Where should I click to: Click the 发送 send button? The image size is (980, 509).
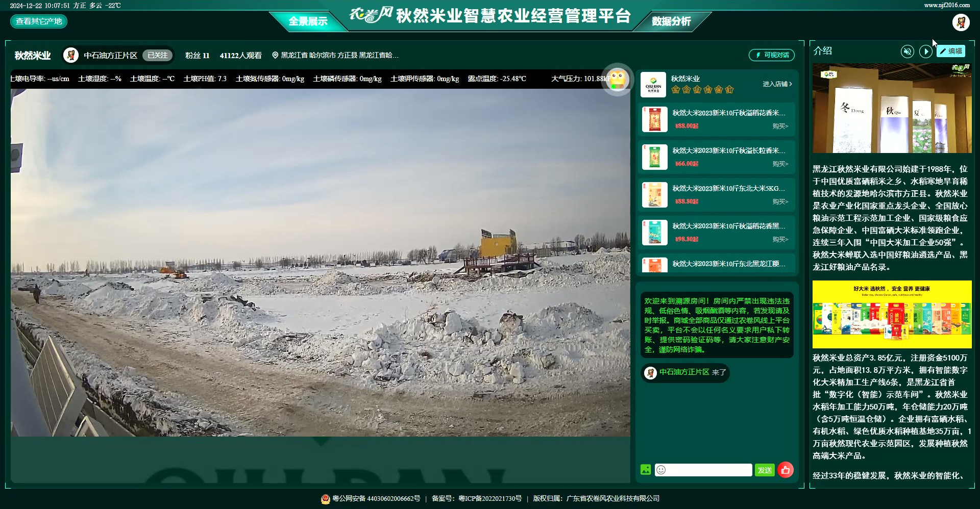tap(765, 470)
